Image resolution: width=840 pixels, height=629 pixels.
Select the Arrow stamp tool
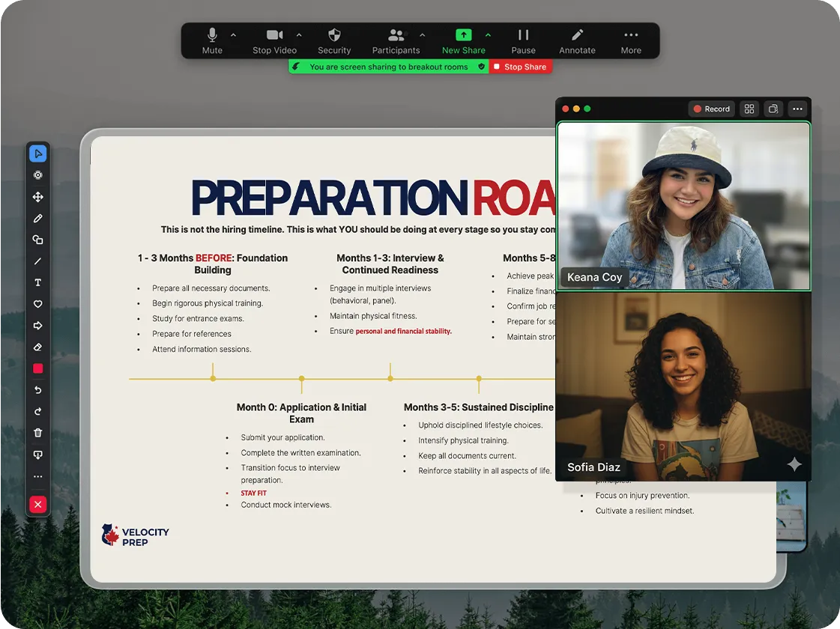(x=38, y=325)
